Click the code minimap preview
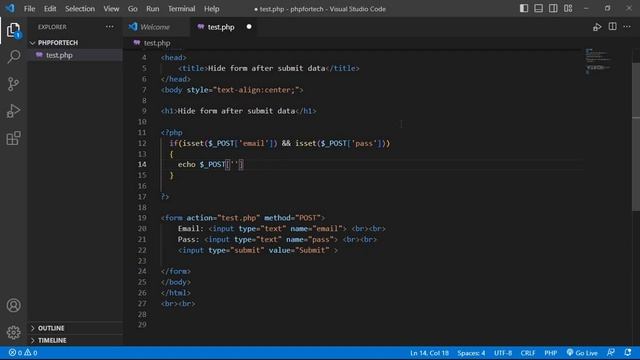The height and width of the screenshot is (360, 640). (x=599, y=61)
